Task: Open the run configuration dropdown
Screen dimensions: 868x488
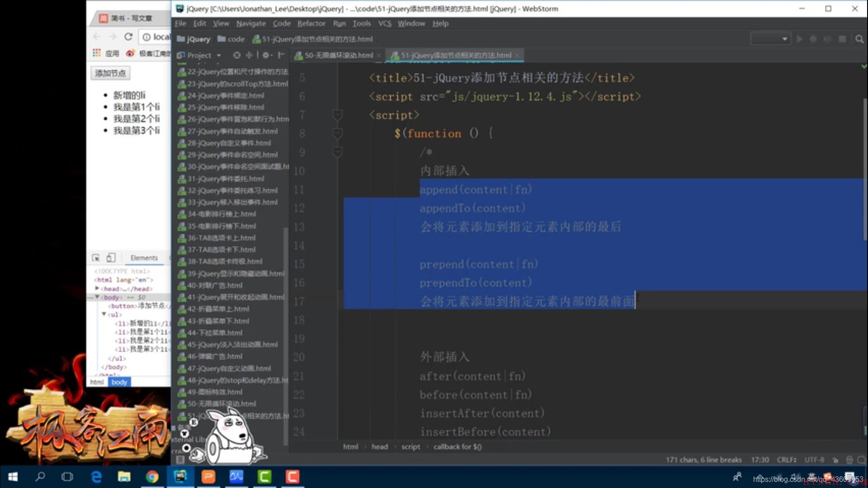Action: point(770,39)
